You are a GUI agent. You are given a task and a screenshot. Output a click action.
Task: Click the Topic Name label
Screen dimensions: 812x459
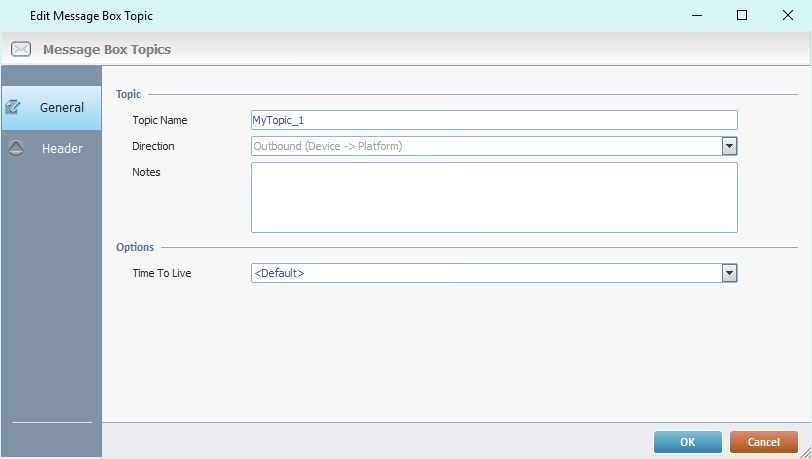tap(160, 120)
